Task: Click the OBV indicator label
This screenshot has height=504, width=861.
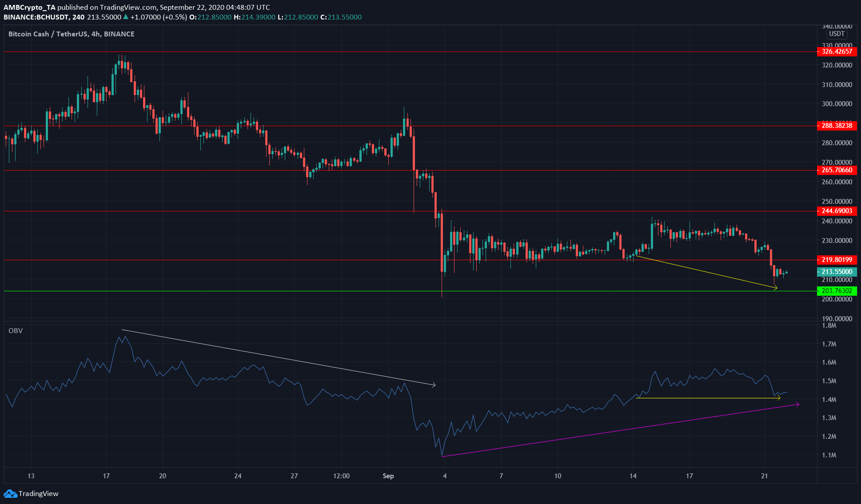Action: click(x=16, y=331)
